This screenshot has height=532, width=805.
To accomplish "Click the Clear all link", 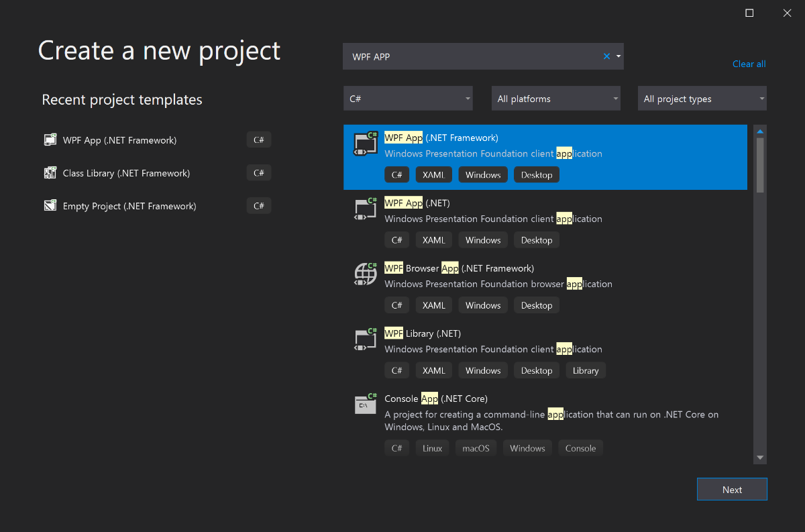I will [749, 64].
